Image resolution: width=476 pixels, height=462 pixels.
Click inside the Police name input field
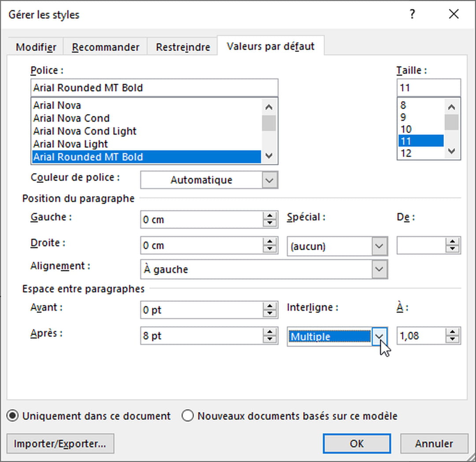pos(154,87)
